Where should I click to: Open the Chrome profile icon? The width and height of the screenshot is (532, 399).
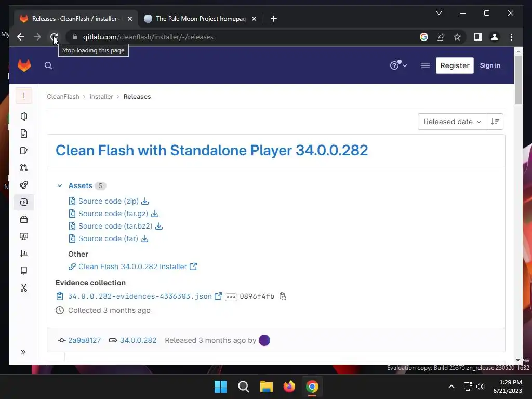pyautogui.click(x=495, y=37)
